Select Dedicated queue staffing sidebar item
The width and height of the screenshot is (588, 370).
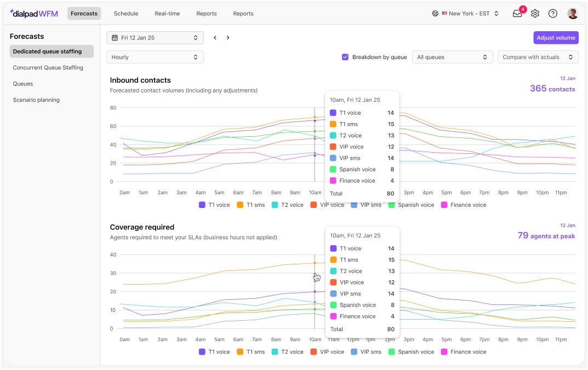(52, 51)
